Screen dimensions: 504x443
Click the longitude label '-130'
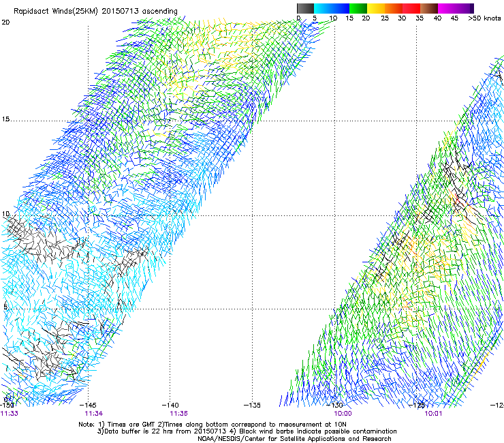[x=334, y=406]
